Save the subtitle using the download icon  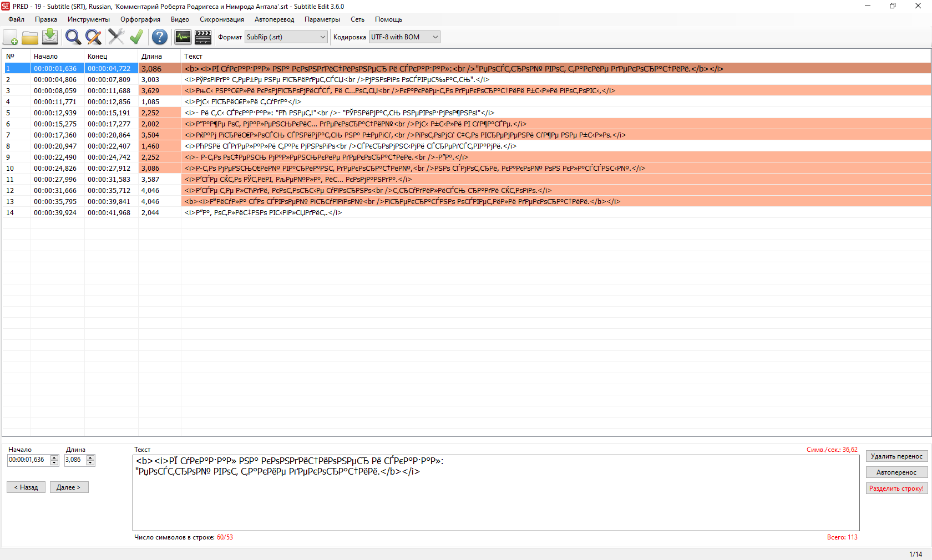tap(50, 37)
